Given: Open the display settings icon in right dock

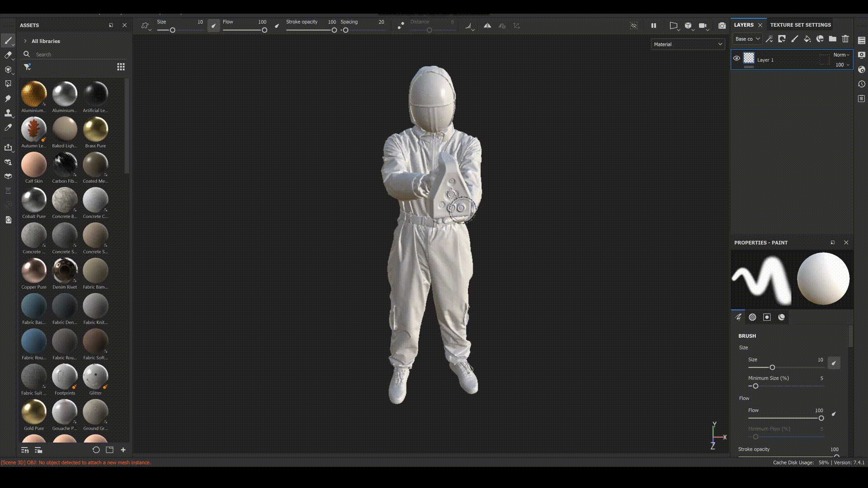Looking at the screenshot, I should tap(862, 55).
